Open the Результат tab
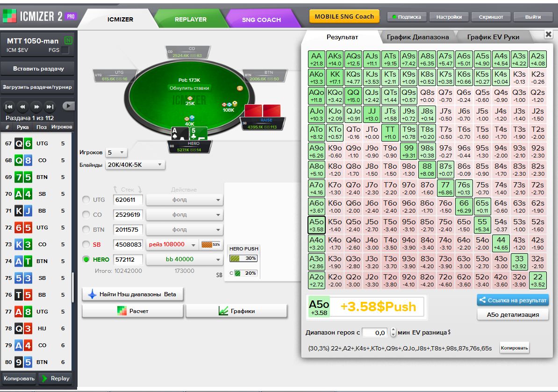 [x=343, y=37]
